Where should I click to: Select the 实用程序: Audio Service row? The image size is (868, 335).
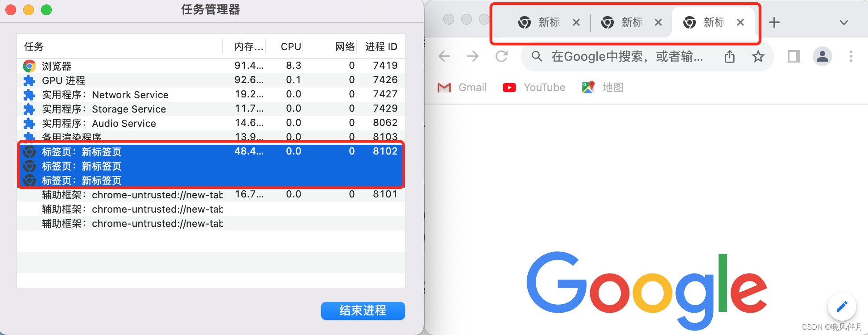pos(211,123)
